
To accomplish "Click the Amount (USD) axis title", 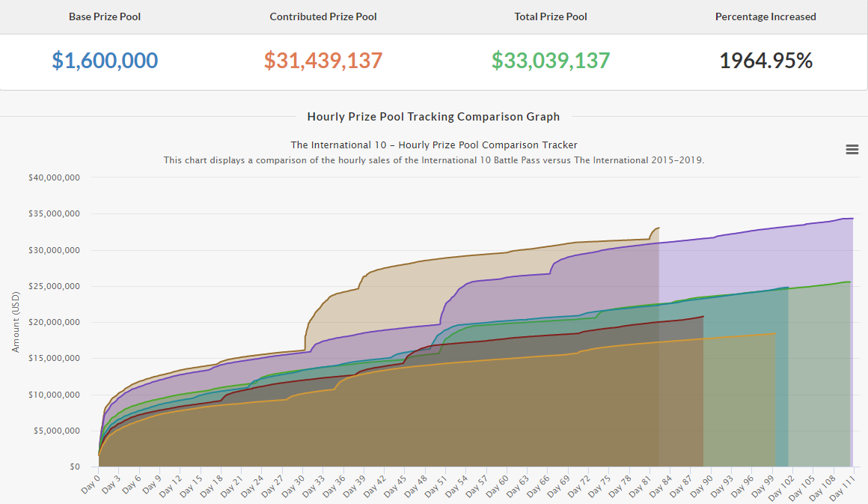I will point(16,322).
